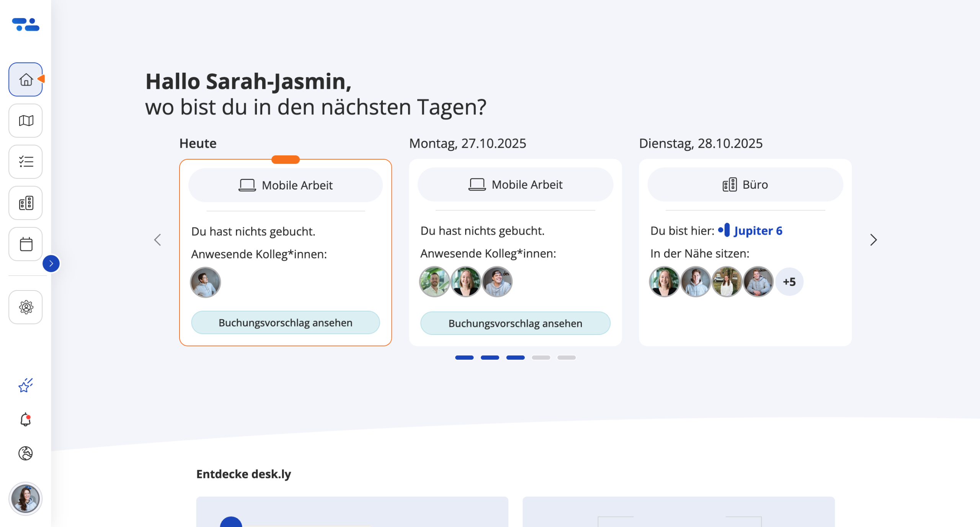Open the globe language icon

pos(26,453)
